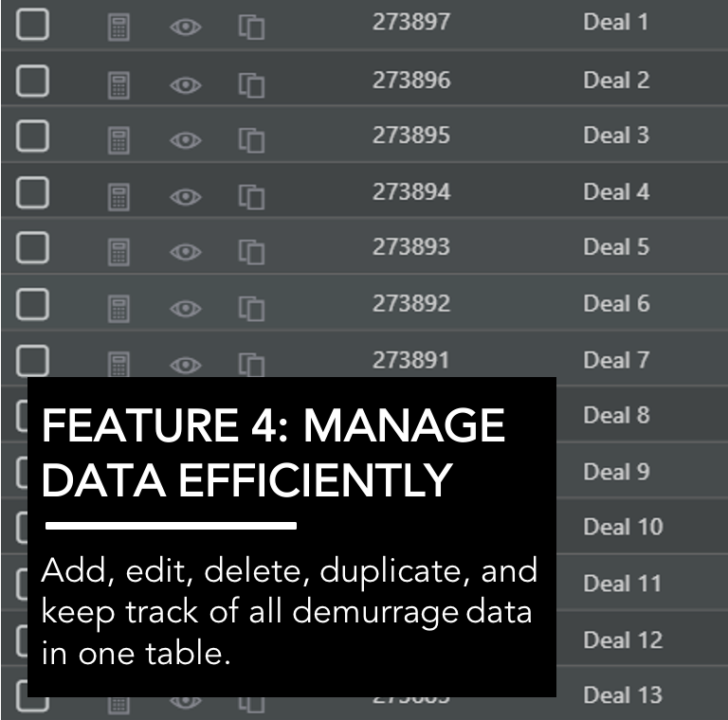Click on Deal 13 label
The image size is (728, 720).
click(623, 695)
